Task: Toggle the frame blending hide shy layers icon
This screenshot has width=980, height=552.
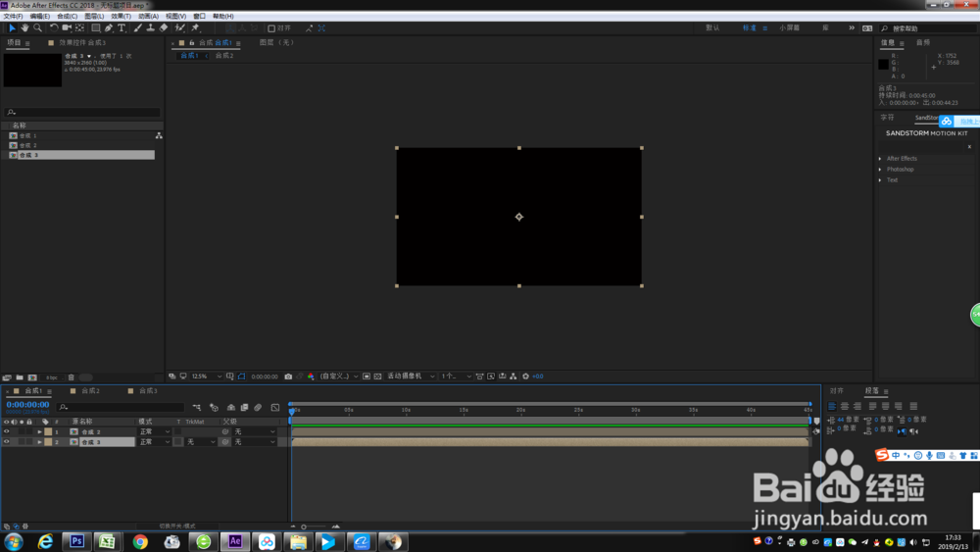Action: (244, 408)
